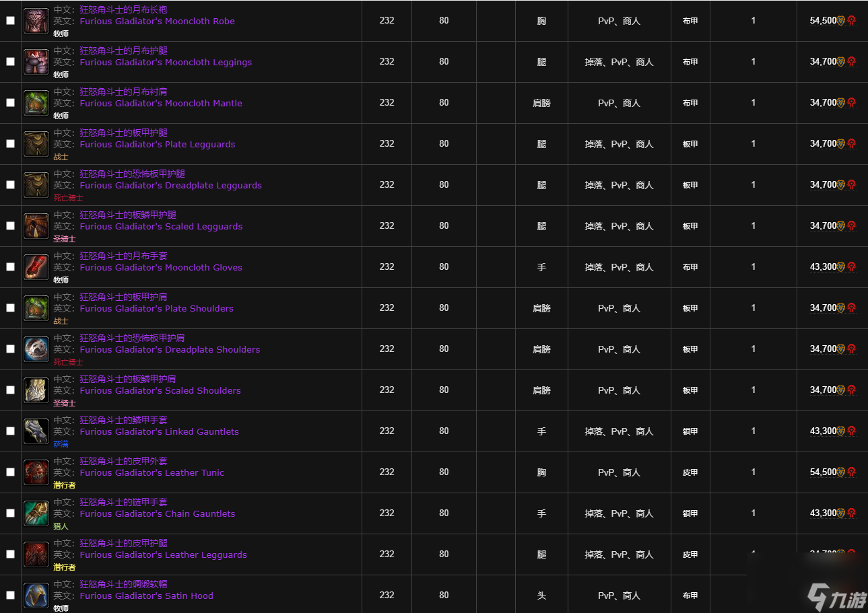Click the Furious Gladiator's Leather Tunic icon
The height and width of the screenshot is (613, 868).
(x=36, y=472)
